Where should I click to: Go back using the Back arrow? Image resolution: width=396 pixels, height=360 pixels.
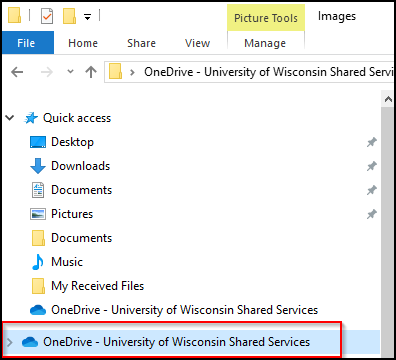tap(17, 72)
